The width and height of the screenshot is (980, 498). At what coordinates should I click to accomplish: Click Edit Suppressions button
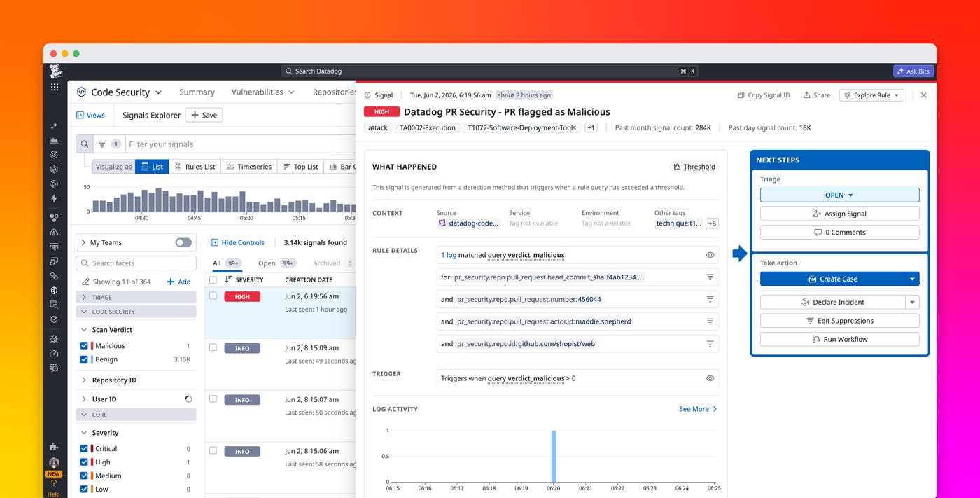839,321
